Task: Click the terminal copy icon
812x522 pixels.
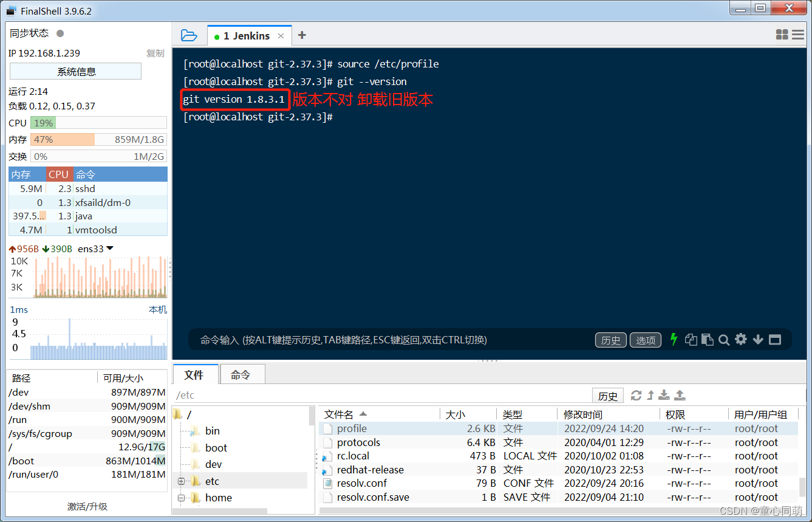Action: (x=691, y=340)
